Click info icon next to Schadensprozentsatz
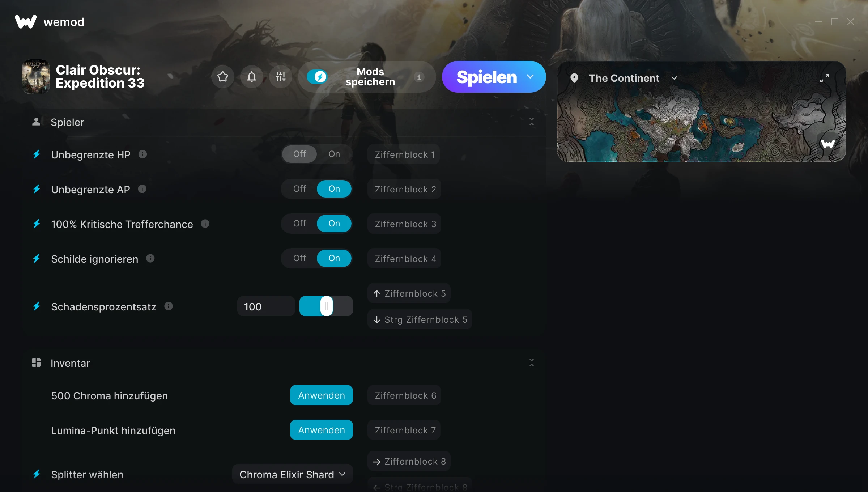The height and width of the screenshot is (492, 868). 169,306
